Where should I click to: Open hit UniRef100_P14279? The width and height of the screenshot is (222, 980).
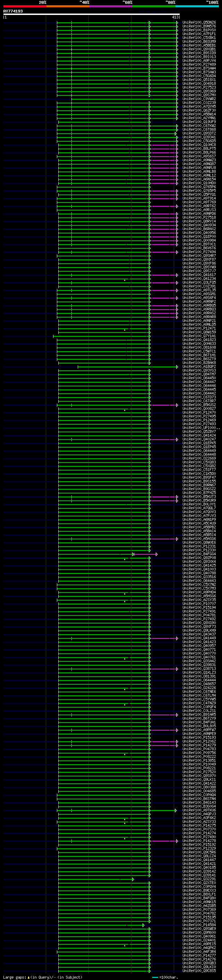click(x=199, y=745)
